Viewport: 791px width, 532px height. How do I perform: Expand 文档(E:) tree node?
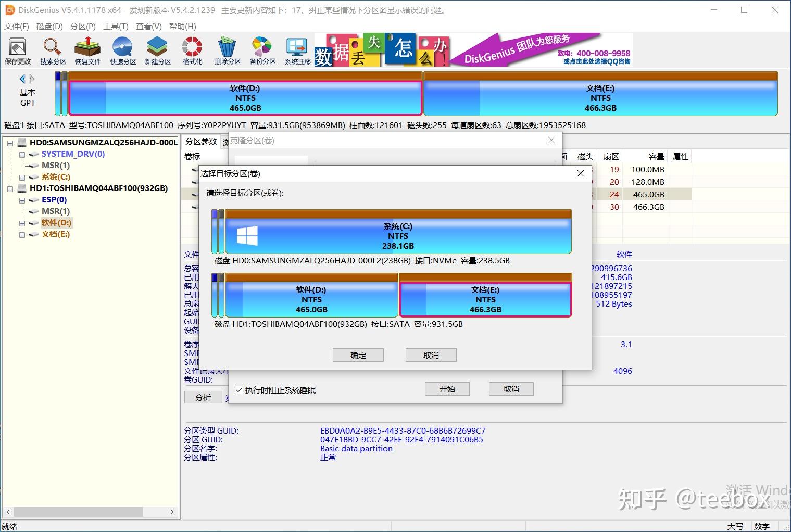(22, 234)
